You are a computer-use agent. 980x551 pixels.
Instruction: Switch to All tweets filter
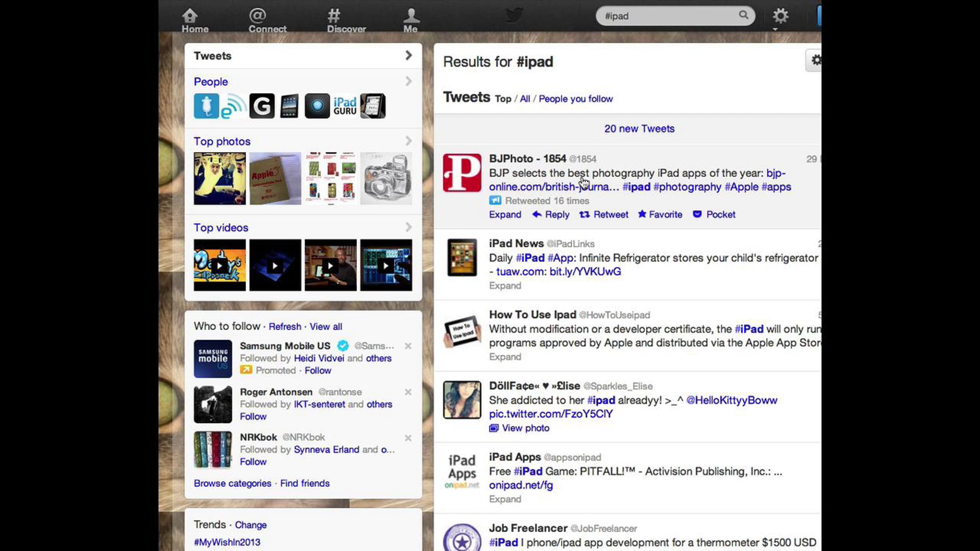coord(525,99)
